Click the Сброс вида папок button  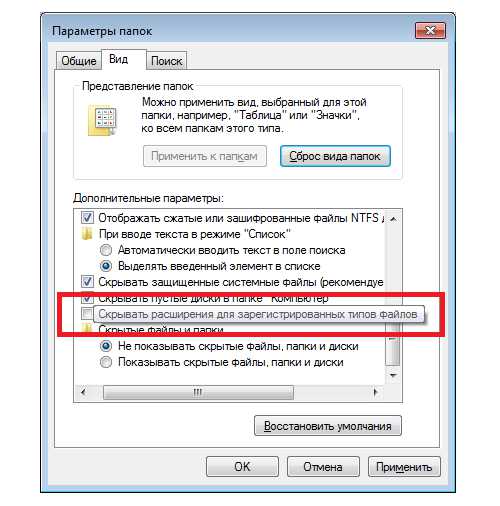point(335,156)
